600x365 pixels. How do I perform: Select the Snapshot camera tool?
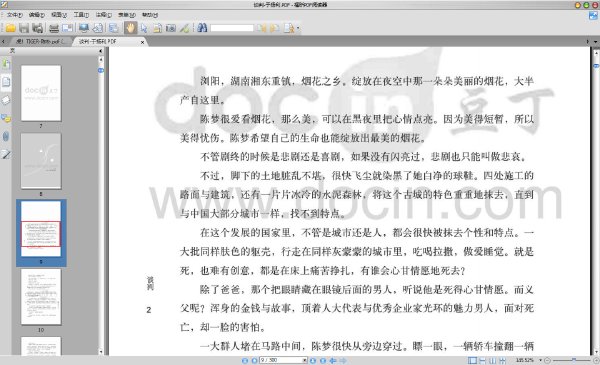(x=171, y=28)
